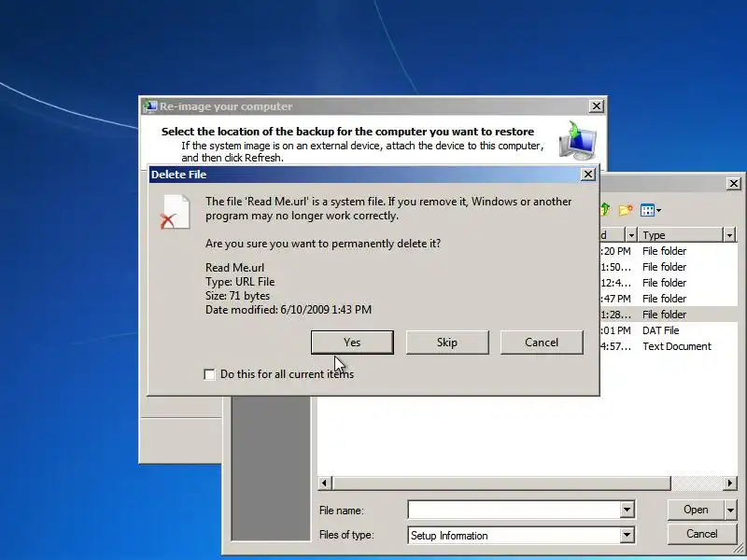Click the horizontal scrollbar left arrow
The height and width of the screenshot is (560, 747).
tap(324, 483)
